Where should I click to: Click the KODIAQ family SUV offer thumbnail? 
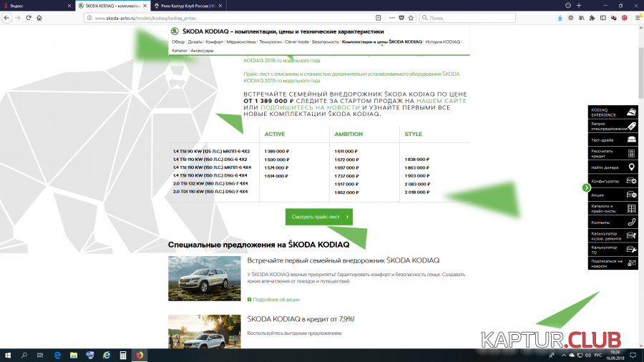click(x=204, y=278)
